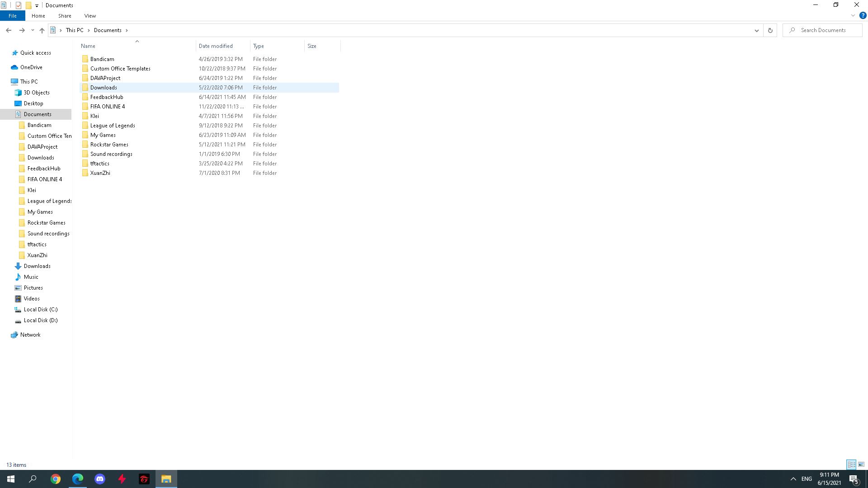The height and width of the screenshot is (488, 868).
Task: Open the File menu
Action: [x=13, y=16]
